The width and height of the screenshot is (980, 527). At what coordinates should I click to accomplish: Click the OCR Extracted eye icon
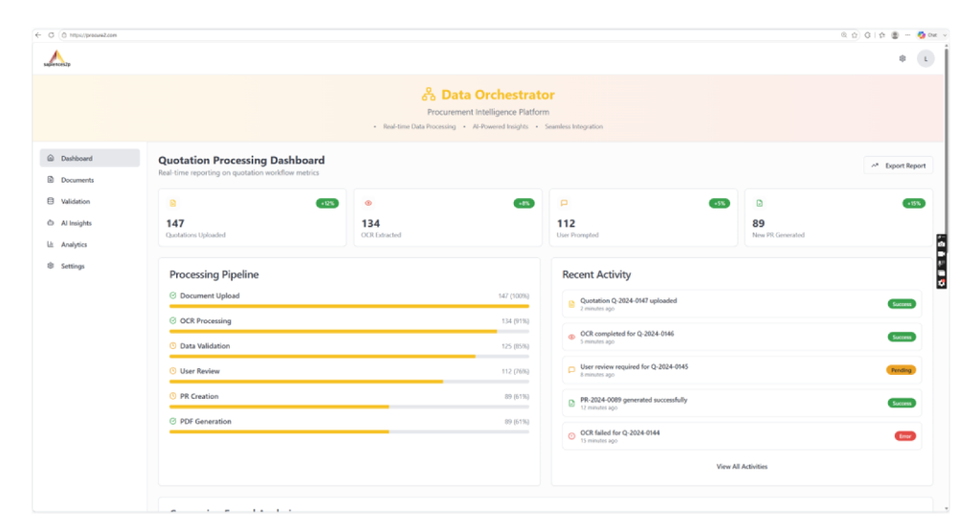point(368,203)
